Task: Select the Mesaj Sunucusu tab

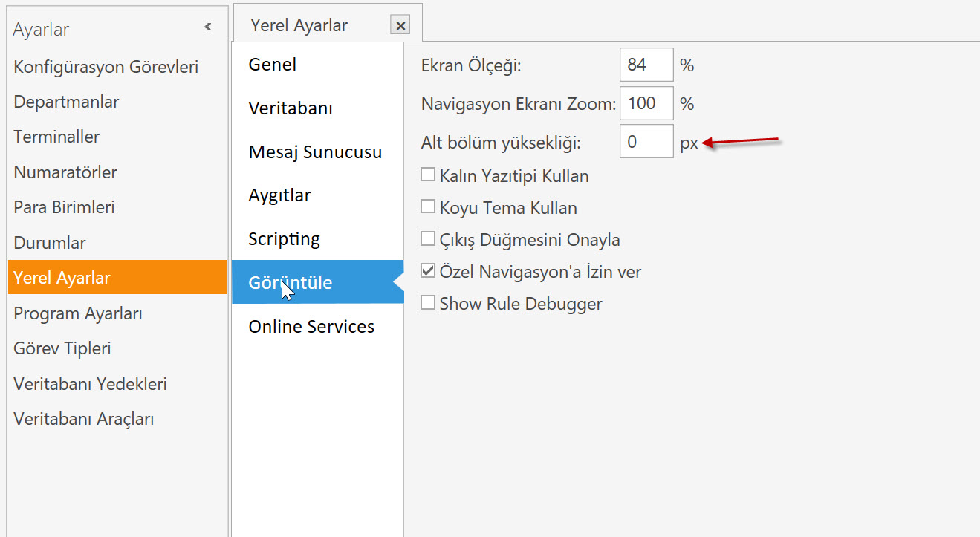Action: 315,152
